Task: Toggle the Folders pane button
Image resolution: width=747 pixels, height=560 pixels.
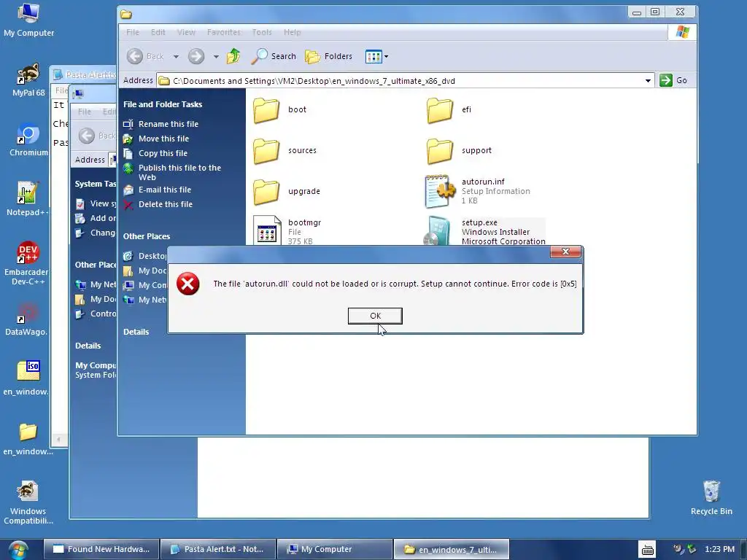Action: coord(329,56)
